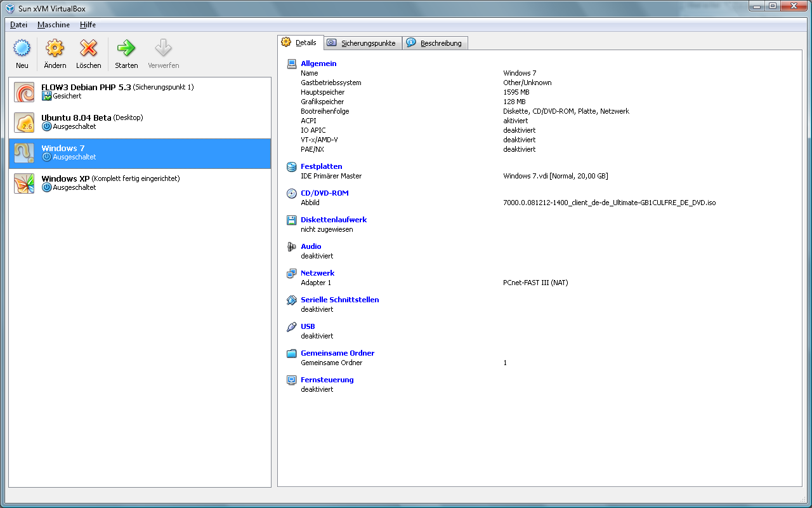Open the Hilfe menu
812x508 pixels.
click(x=88, y=25)
